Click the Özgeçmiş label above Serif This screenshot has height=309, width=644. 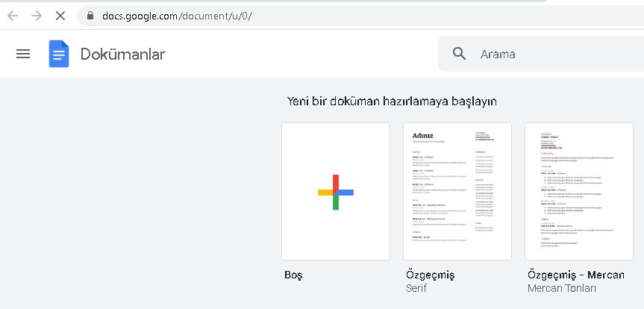tap(429, 275)
